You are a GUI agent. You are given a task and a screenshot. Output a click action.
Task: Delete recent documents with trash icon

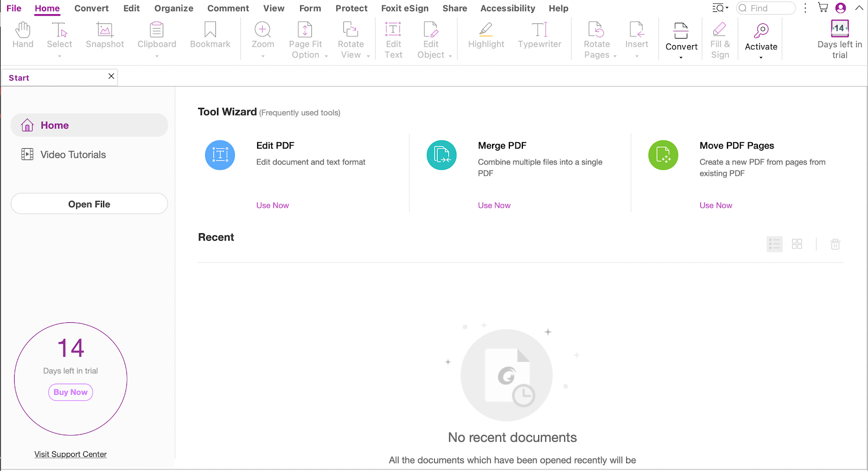[835, 244]
